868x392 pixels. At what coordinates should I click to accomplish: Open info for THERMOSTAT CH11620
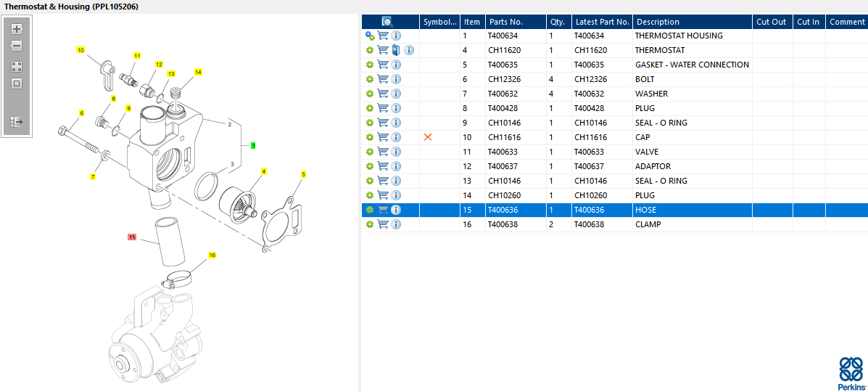click(x=409, y=50)
